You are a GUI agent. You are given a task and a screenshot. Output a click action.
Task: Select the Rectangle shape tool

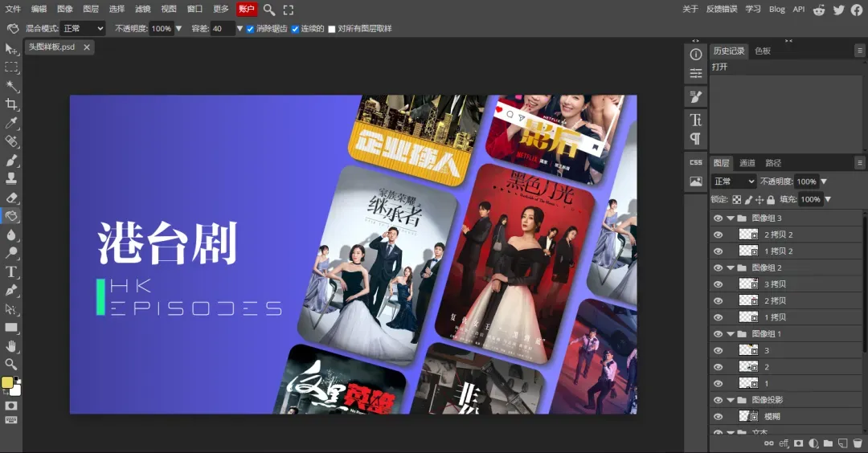11,328
